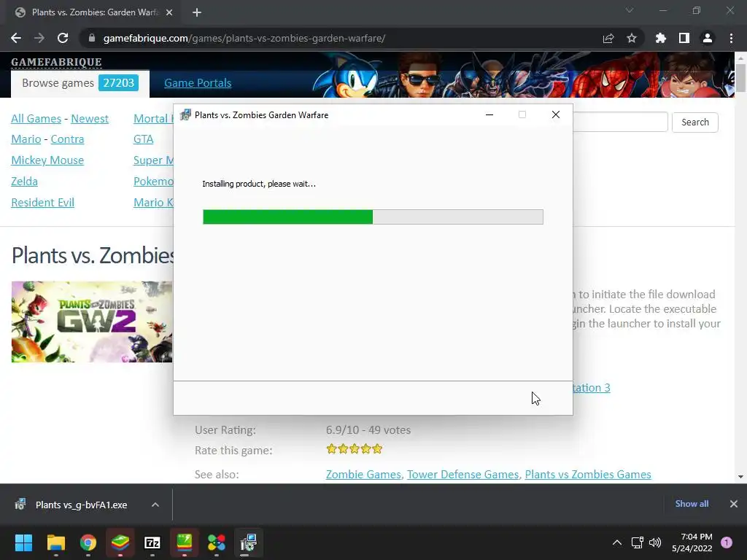Close the downloads bar
This screenshot has width=747, height=560.
tap(734, 504)
